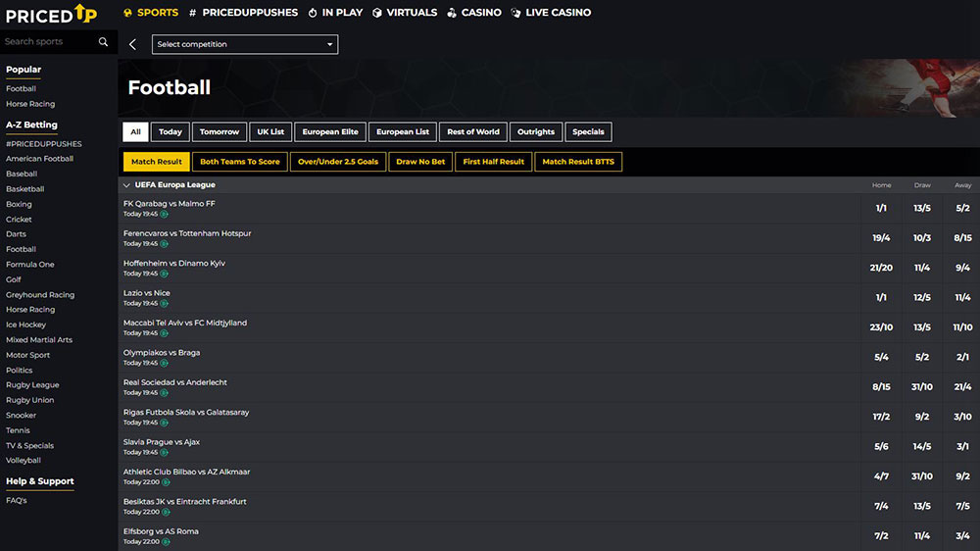This screenshot has width=980, height=551.
Task: Open the Sports main menu
Action: coord(151,13)
